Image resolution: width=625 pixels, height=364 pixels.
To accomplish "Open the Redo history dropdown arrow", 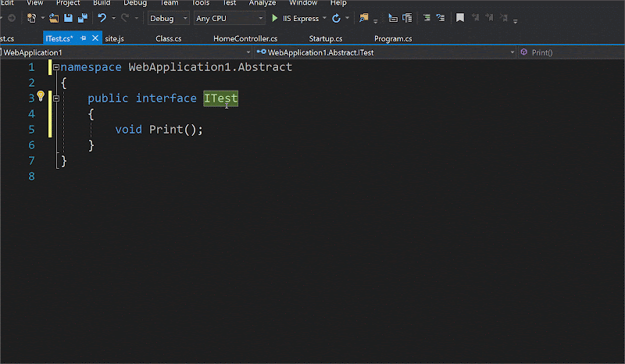I will 136,18.
